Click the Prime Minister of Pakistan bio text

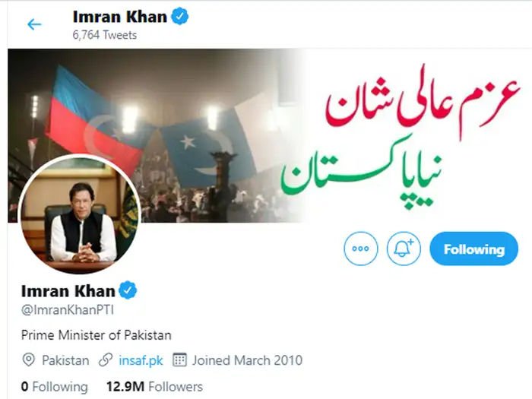click(x=96, y=335)
